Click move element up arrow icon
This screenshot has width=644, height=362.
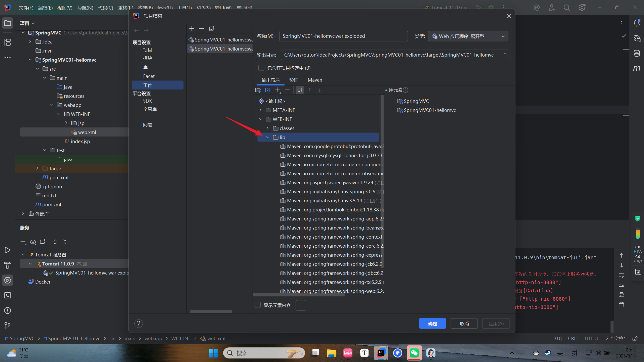tap(310, 90)
